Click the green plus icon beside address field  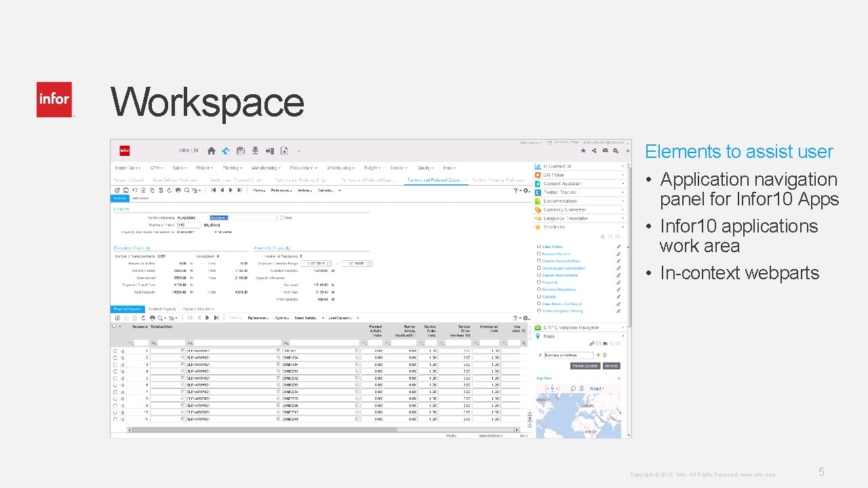598,355
